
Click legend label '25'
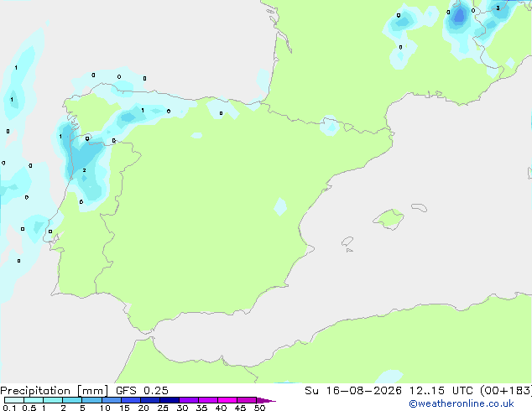click(163, 408)
